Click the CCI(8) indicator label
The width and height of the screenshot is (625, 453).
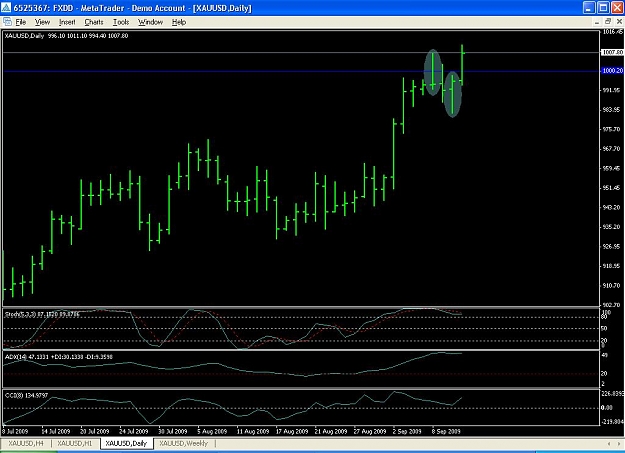pyautogui.click(x=26, y=396)
